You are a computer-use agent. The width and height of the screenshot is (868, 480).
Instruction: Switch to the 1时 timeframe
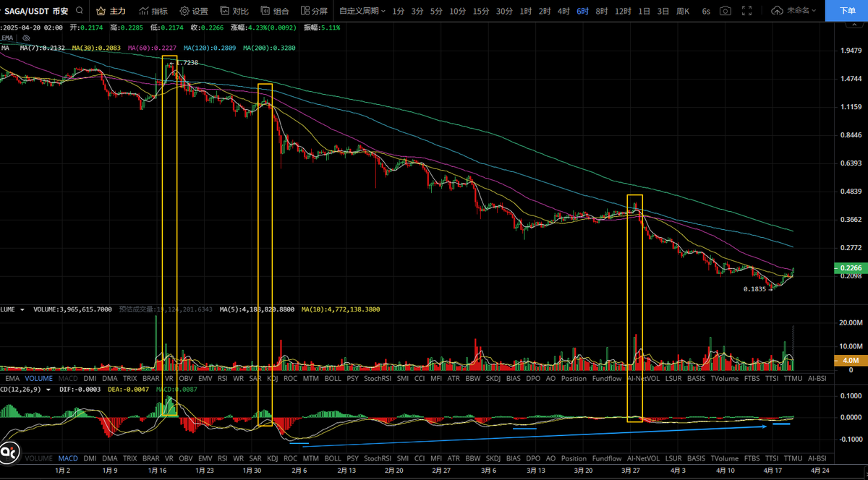click(x=526, y=11)
